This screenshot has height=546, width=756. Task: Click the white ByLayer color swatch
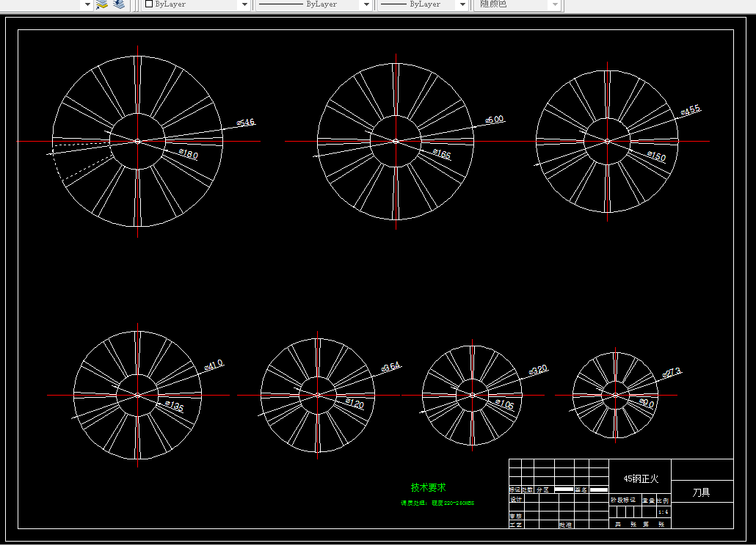point(149,4)
